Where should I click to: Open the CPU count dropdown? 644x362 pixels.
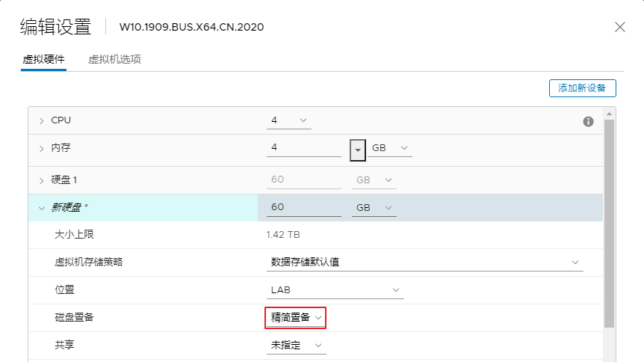click(288, 120)
